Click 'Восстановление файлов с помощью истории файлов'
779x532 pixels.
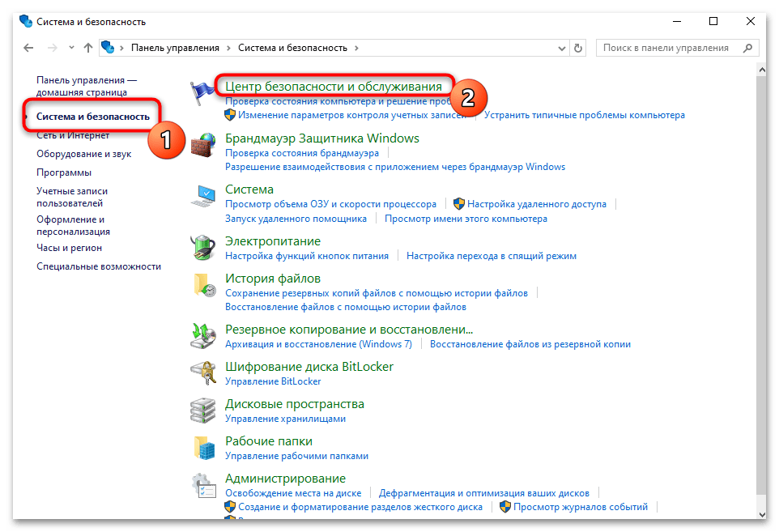[x=346, y=307]
